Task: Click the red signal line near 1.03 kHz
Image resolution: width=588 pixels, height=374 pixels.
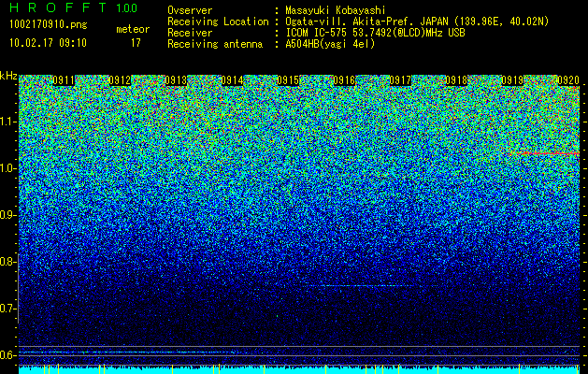Action: coord(546,153)
